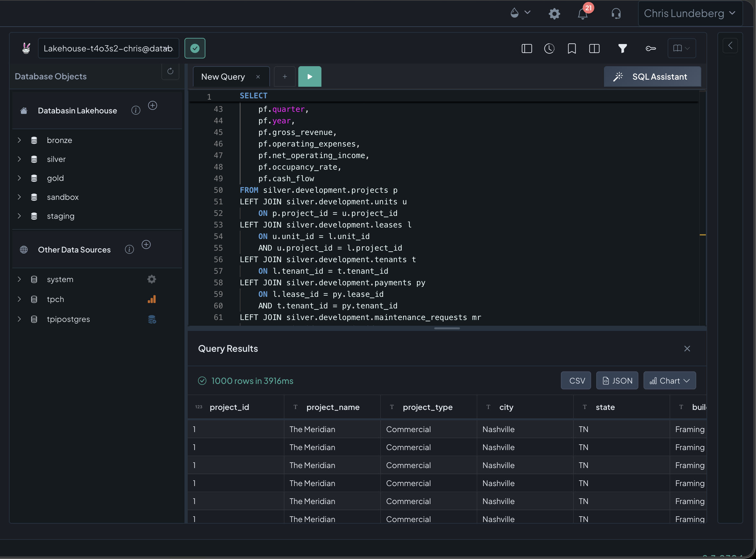Click the rabbit logo icon

[x=26, y=49]
